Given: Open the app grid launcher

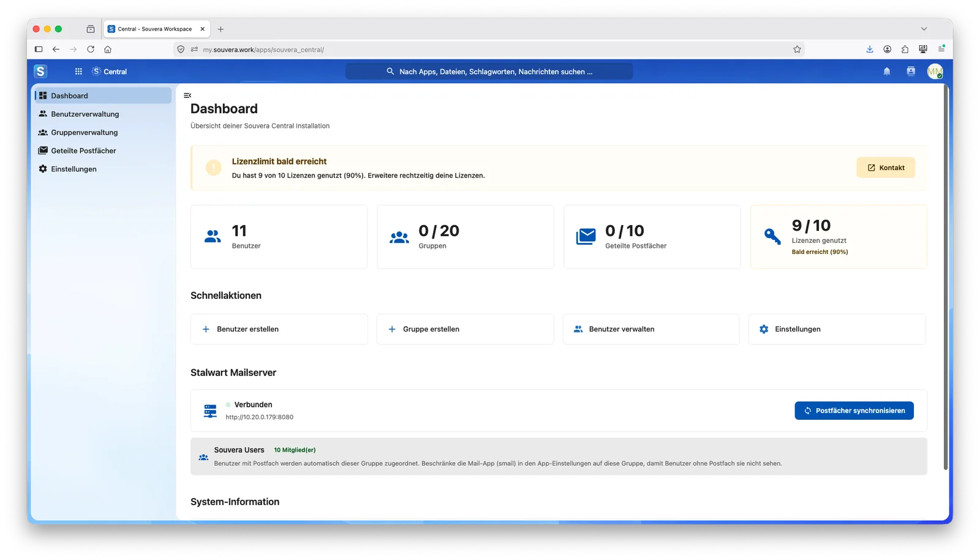Looking at the screenshot, I should (78, 72).
